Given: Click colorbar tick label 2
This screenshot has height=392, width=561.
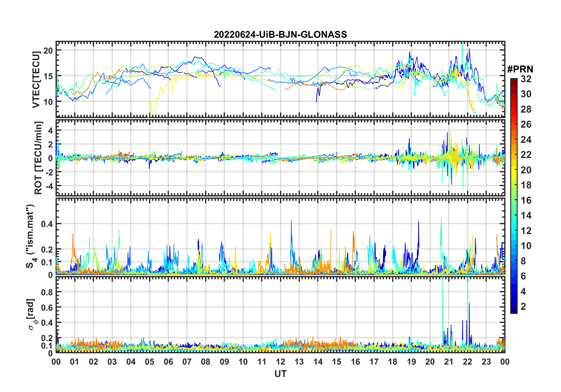Looking at the screenshot, I should [x=523, y=307].
